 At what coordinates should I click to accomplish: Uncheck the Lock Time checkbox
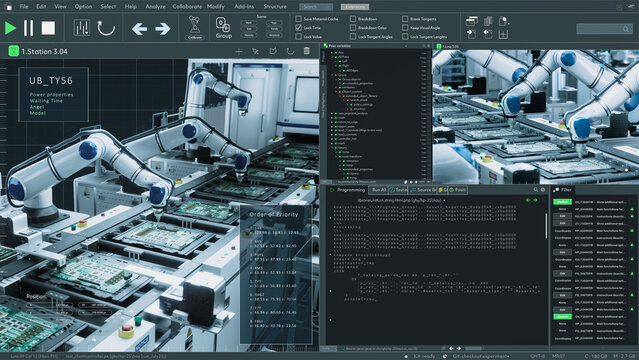298,28
